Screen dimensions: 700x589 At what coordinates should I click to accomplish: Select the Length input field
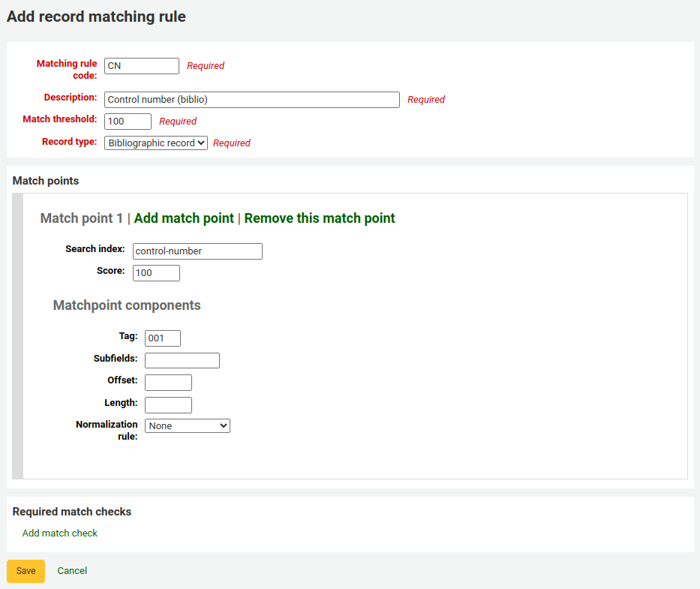(x=168, y=404)
